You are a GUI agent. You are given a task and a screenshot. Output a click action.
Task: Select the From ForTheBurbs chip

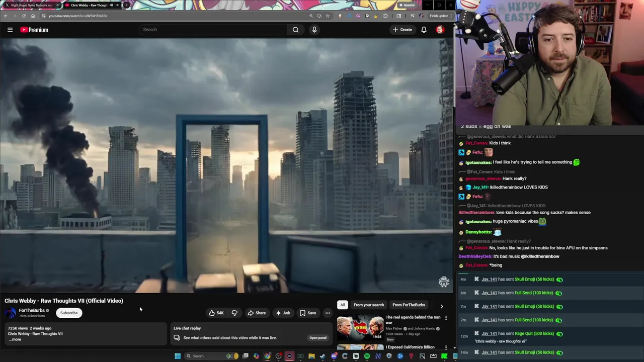click(x=409, y=305)
